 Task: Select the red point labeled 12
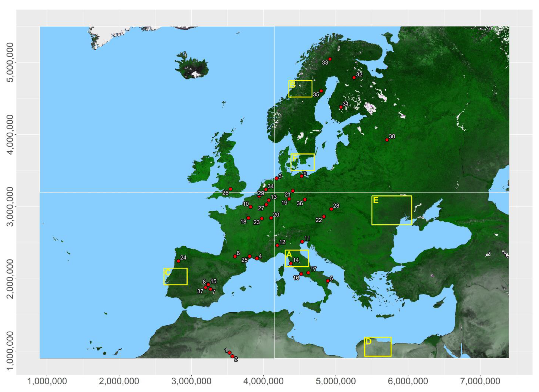coord(277,245)
